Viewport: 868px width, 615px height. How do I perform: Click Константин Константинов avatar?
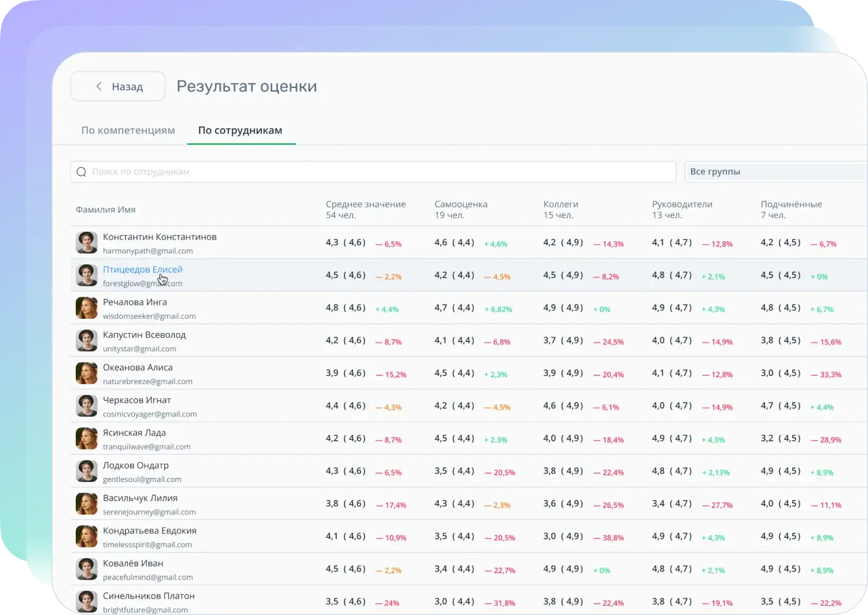[87, 242]
